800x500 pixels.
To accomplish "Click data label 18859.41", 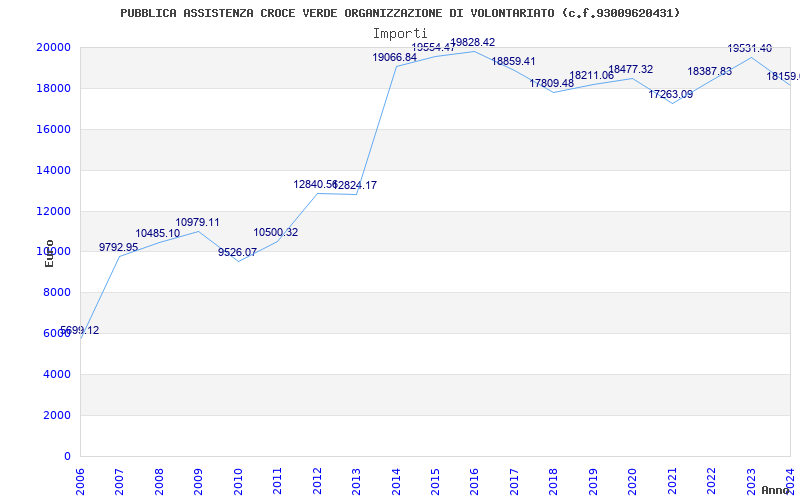I will pyautogui.click(x=513, y=62).
